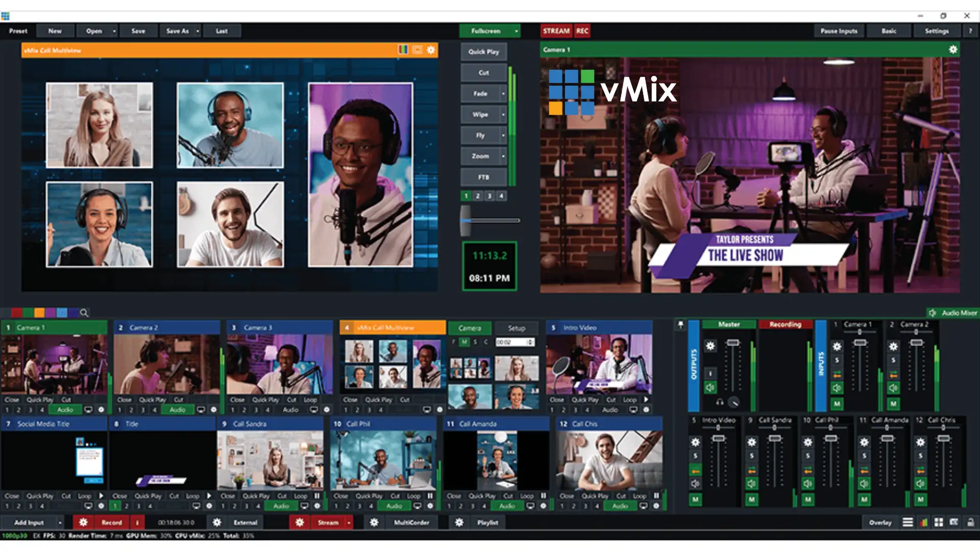Click the Cut transition button
980x551 pixels.
pos(483,73)
